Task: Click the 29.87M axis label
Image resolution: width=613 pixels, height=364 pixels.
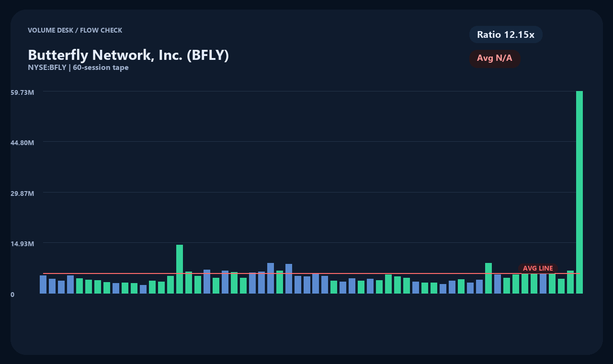Action: (x=23, y=193)
